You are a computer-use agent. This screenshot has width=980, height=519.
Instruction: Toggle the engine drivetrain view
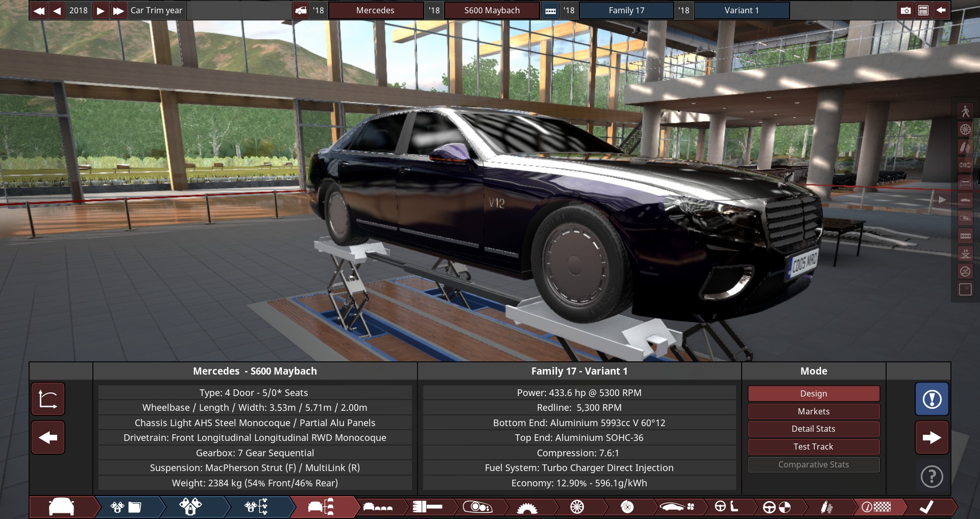tap(965, 165)
